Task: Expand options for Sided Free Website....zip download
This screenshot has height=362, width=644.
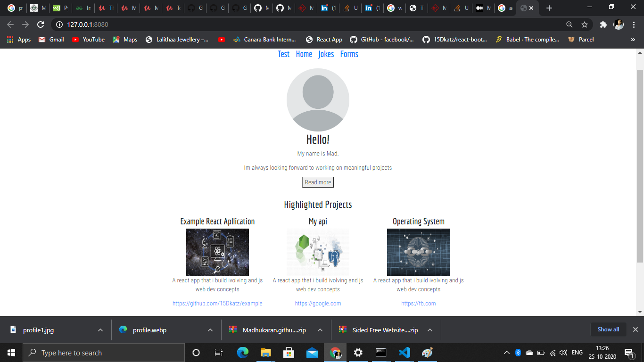Action: coord(430,330)
